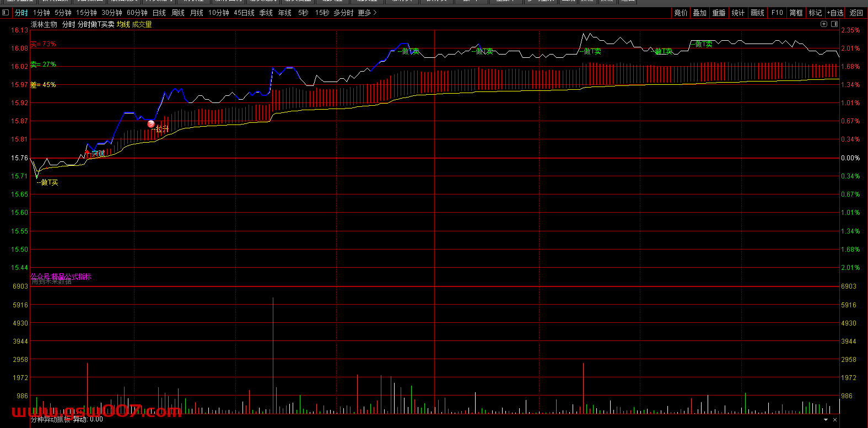Screen dimensions: 868x428
Task: Open the 60分钟 chart view
Action: pos(137,13)
